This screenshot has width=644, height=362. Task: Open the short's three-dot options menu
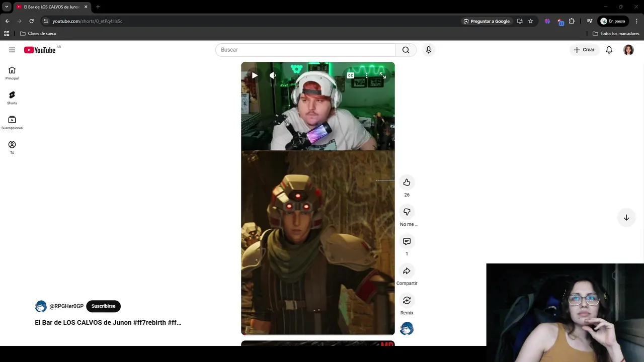366,75
